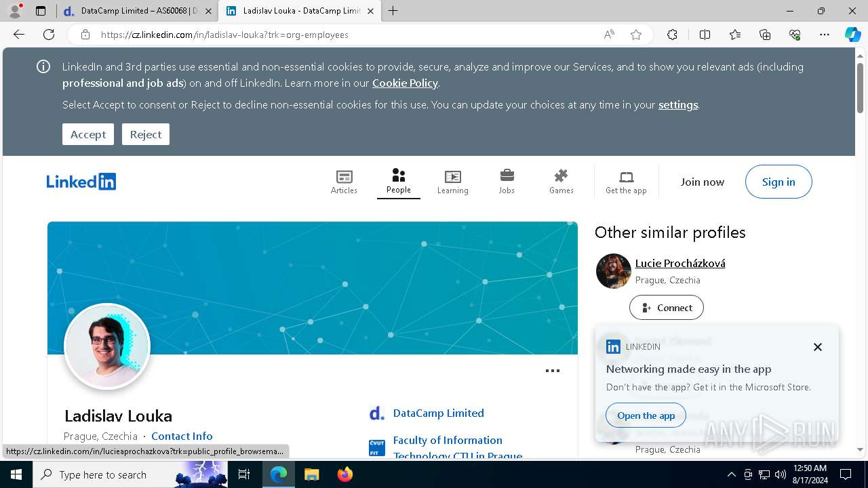
Task: Open Edge settings and more menu
Action: click(825, 35)
